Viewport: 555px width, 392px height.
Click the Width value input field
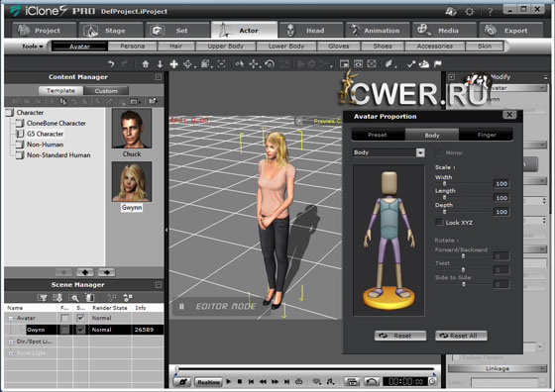point(501,184)
